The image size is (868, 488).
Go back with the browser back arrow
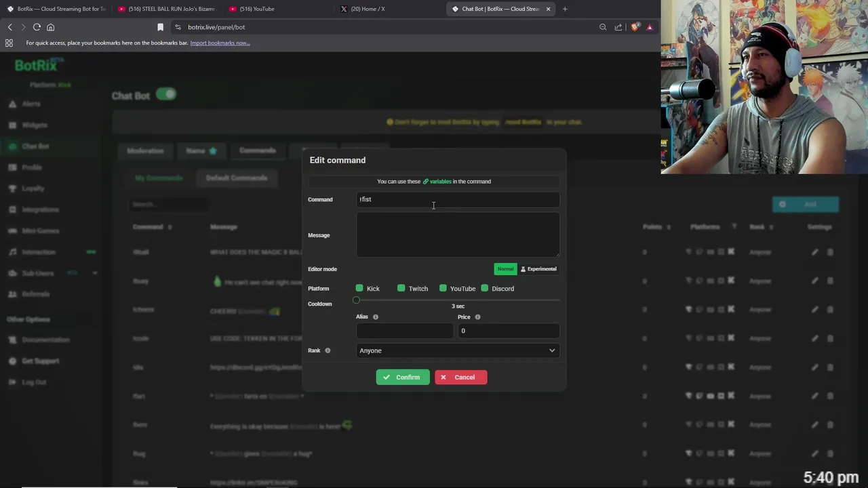point(9,27)
